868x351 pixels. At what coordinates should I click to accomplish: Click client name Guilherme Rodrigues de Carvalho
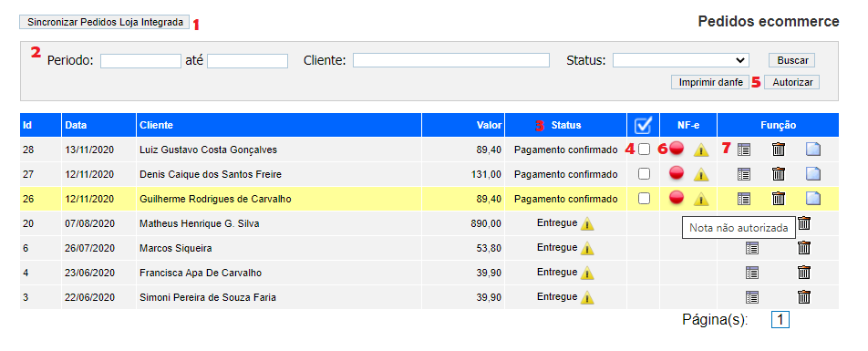pos(215,199)
